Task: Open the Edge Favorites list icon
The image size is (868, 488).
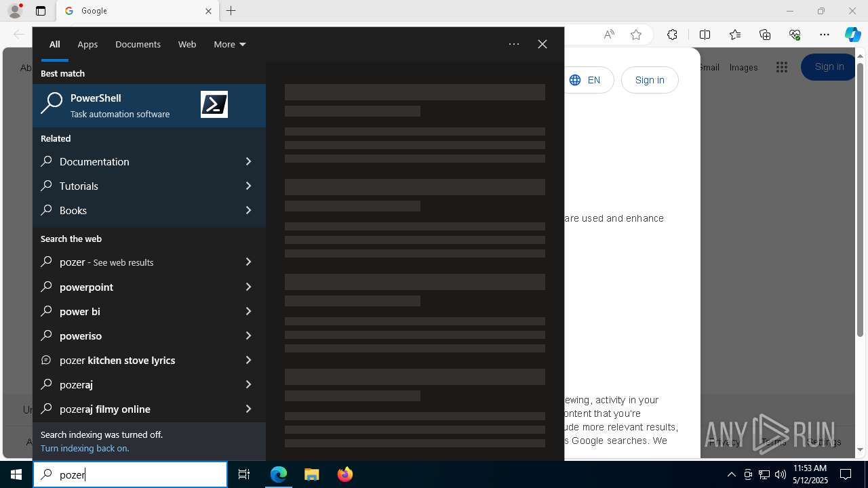Action: 735,35
